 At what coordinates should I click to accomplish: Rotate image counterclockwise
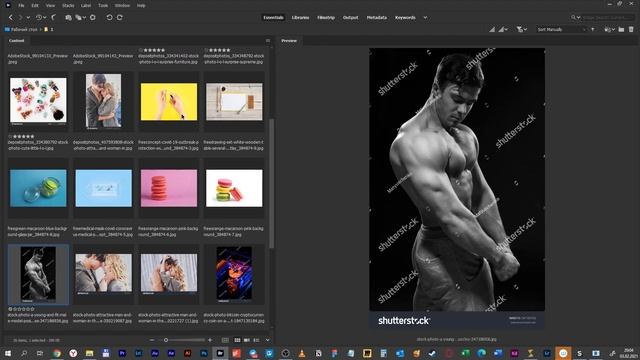click(x=109, y=18)
